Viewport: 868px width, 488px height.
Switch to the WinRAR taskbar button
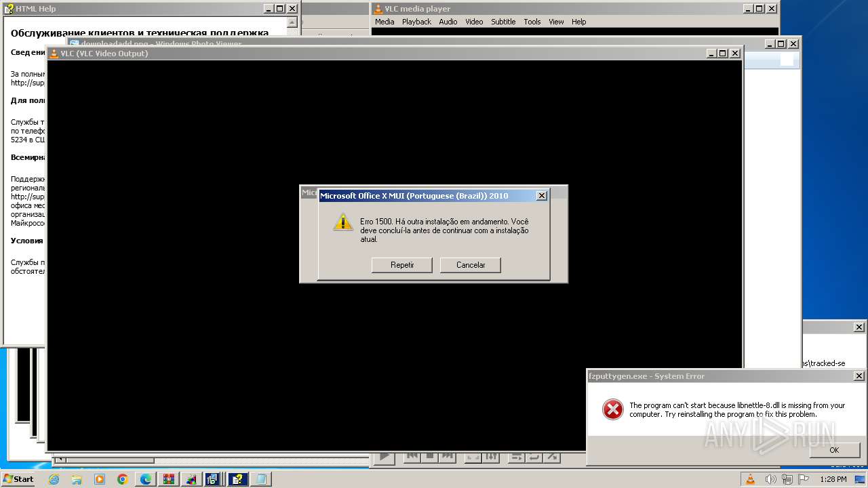(x=169, y=479)
